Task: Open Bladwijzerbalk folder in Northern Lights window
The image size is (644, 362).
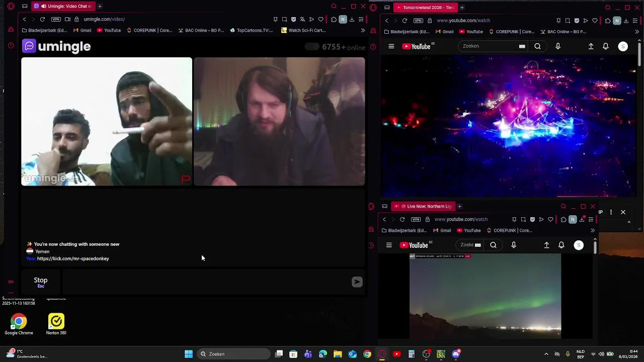Action: (405, 230)
